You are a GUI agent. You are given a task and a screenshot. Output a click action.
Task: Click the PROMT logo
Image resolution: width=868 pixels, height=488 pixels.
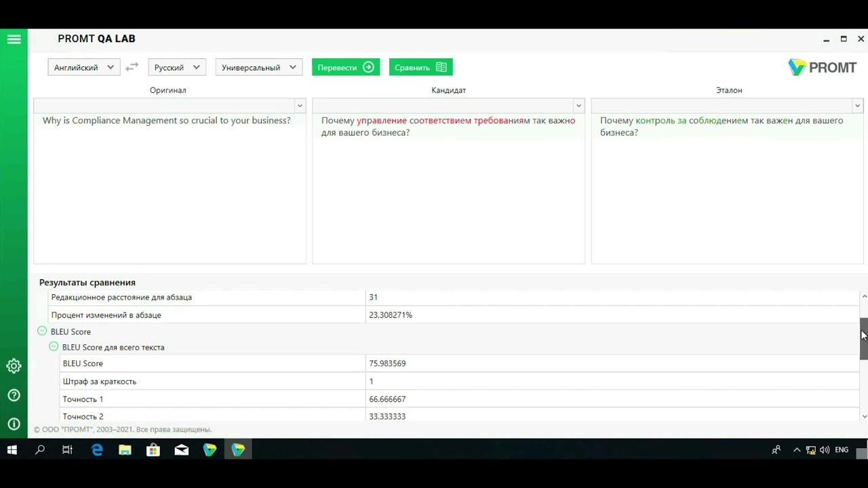tap(822, 67)
